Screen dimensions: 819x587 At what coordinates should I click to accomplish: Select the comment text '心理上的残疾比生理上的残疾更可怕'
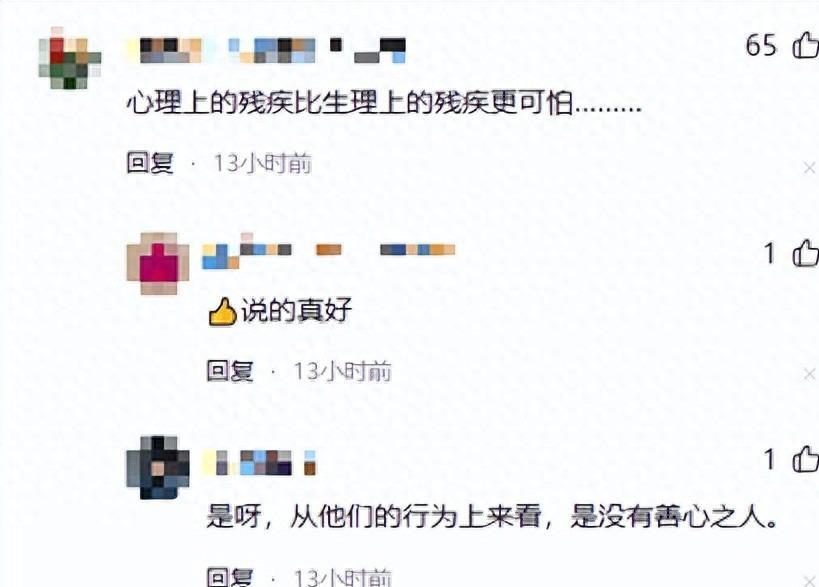[x=350, y=102]
